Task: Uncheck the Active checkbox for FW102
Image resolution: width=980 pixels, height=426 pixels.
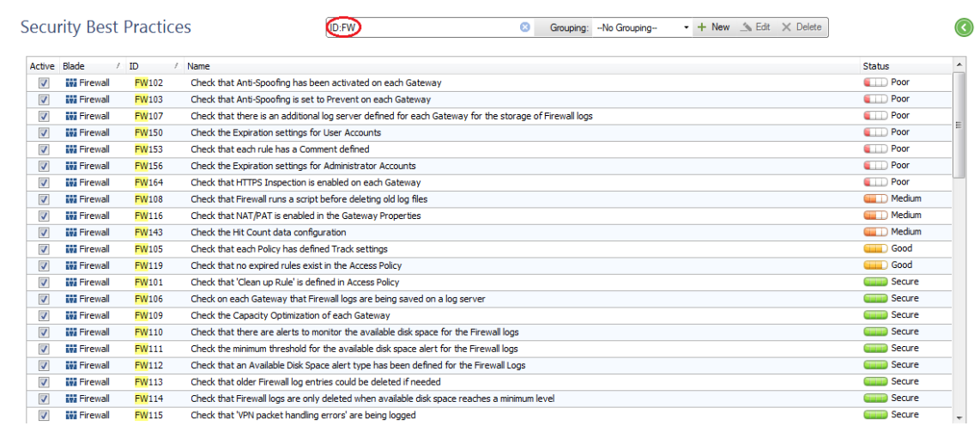Action: (x=44, y=83)
